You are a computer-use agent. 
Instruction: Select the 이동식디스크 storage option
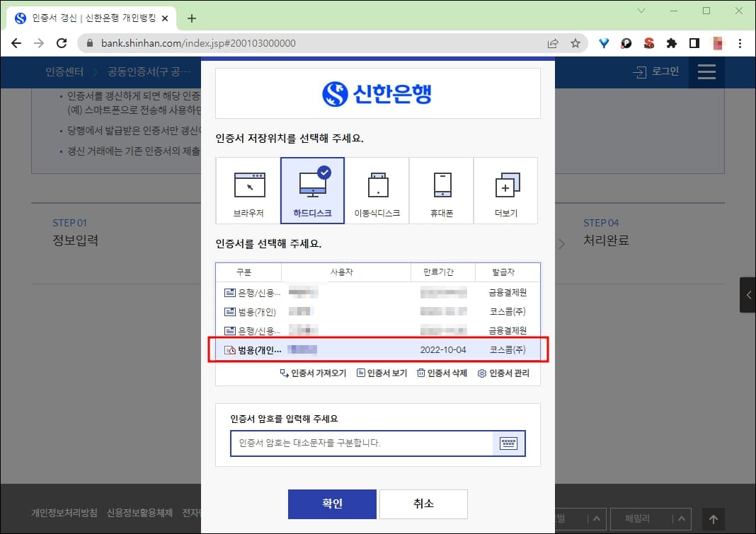377,190
